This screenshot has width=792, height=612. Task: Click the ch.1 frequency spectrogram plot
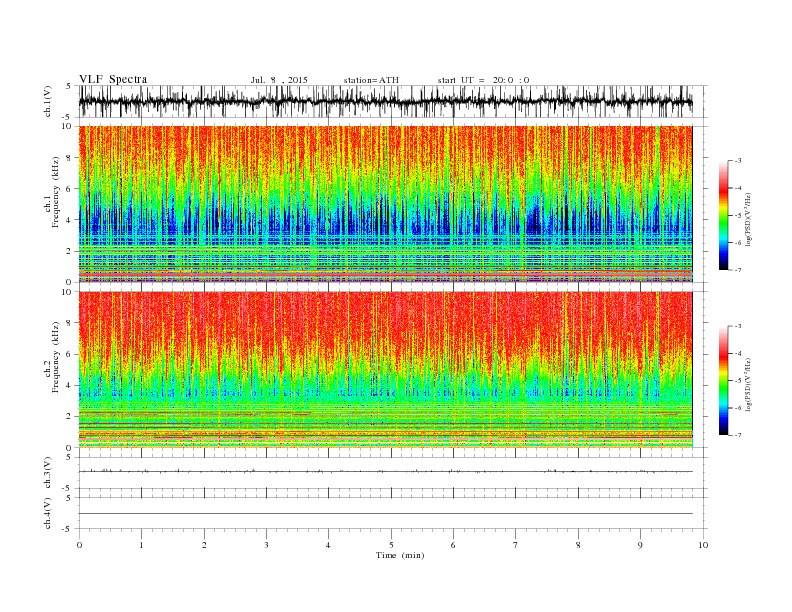click(386, 204)
